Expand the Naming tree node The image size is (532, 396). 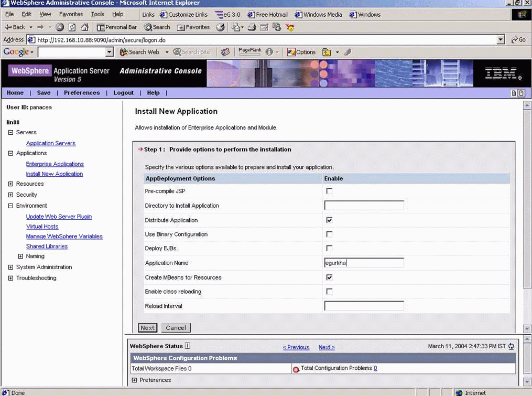tap(20, 256)
